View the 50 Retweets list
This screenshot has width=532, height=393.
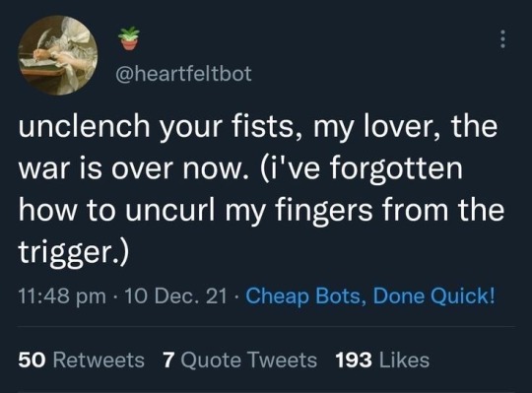82,360
